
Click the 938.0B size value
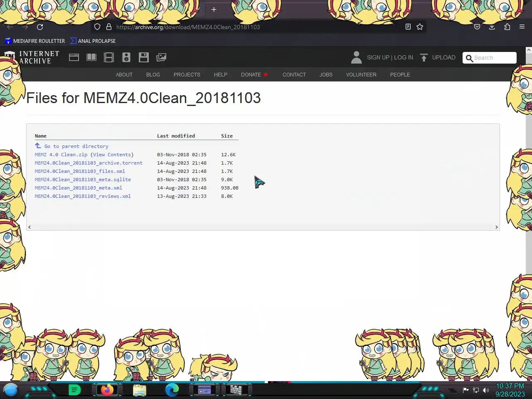230,188
